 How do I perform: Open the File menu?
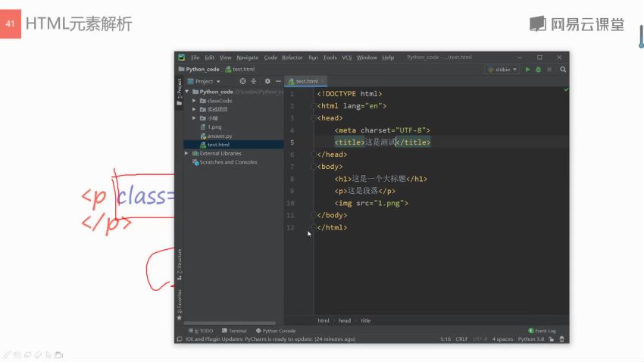tap(195, 58)
